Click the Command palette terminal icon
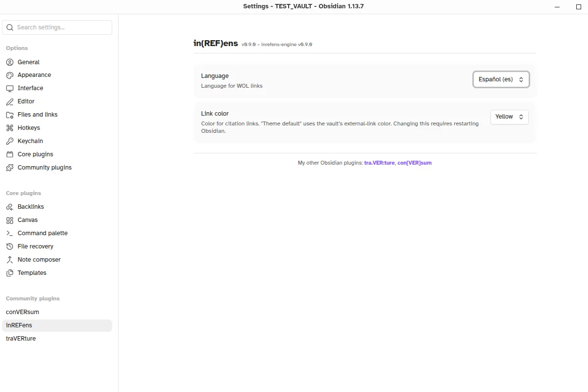Image resolution: width=588 pixels, height=392 pixels. coord(10,234)
